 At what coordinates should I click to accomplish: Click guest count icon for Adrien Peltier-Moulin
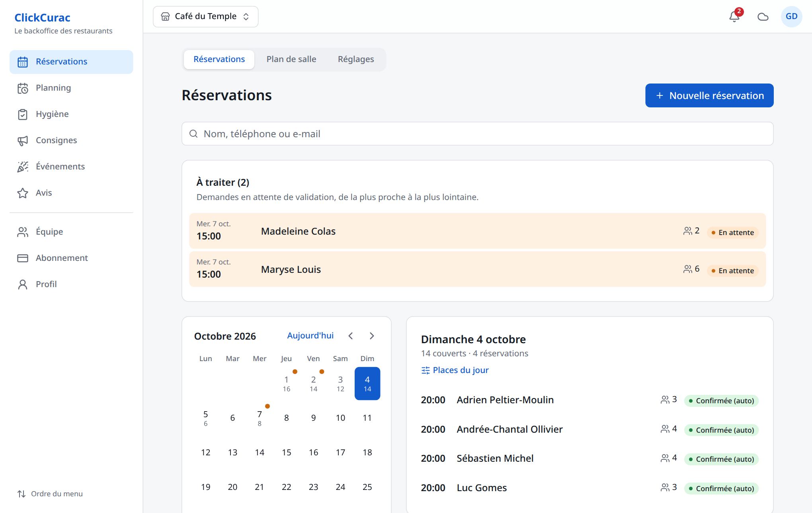(x=665, y=400)
